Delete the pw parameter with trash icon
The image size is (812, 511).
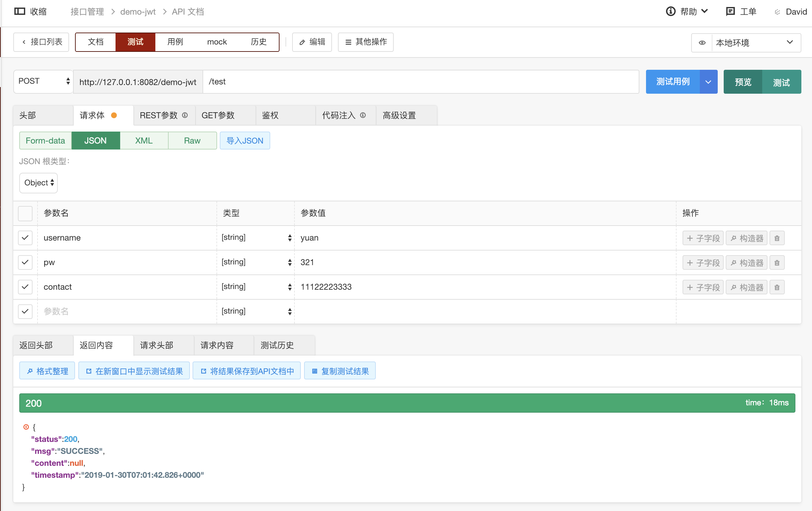[x=777, y=262]
